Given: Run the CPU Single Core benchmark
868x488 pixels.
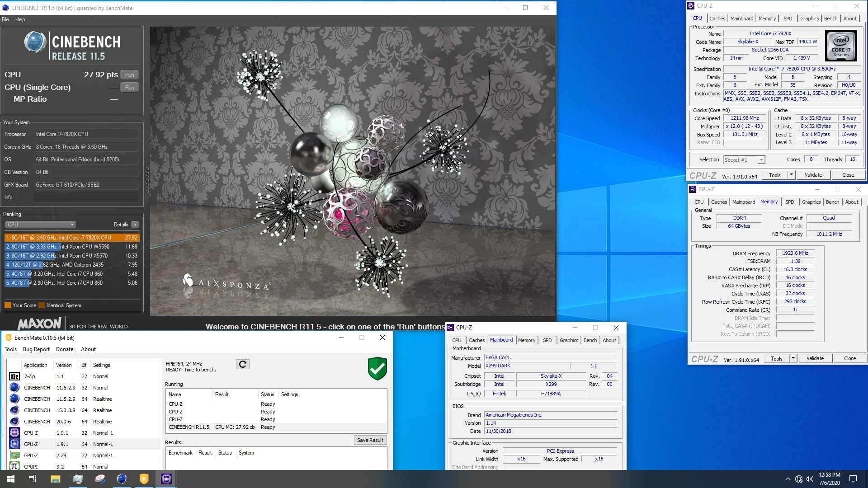Looking at the screenshot, I should (130, 88).
